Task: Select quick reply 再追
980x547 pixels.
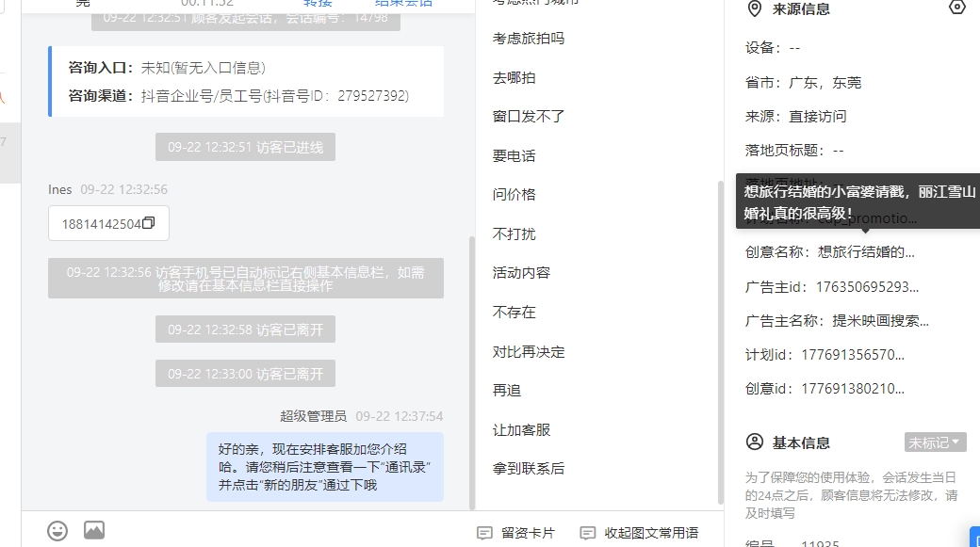Action: (x=507, y=391)
